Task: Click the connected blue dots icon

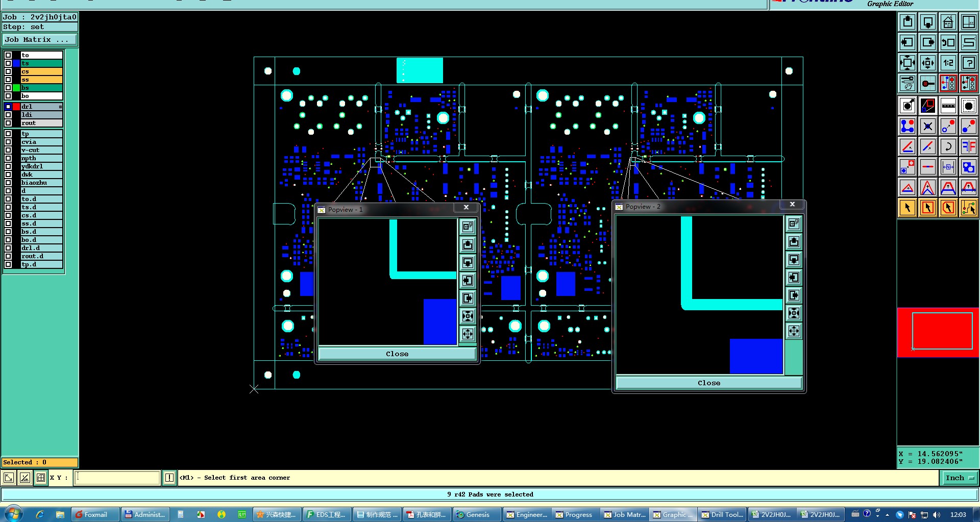Action: click(x=908, y=126)
